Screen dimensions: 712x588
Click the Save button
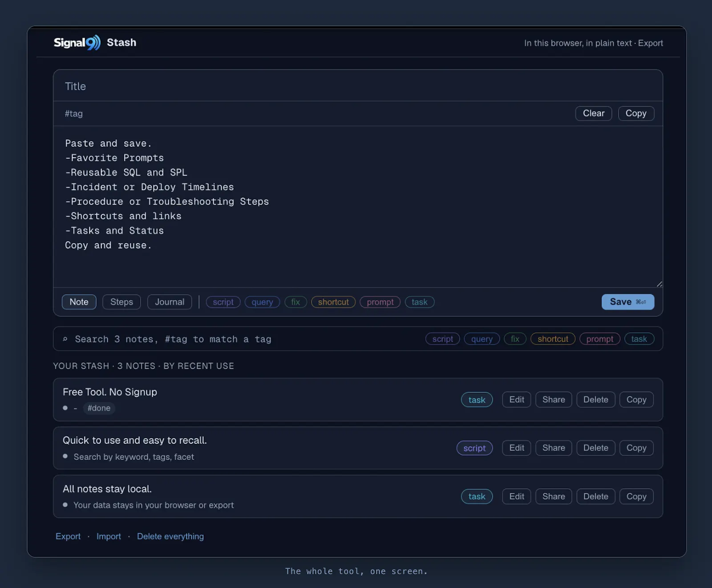click(628, 302)
